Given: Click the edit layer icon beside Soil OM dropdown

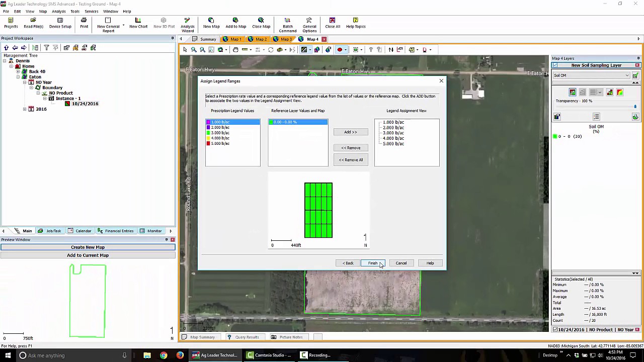Looking at the screenshot, I should pos(635,75).
